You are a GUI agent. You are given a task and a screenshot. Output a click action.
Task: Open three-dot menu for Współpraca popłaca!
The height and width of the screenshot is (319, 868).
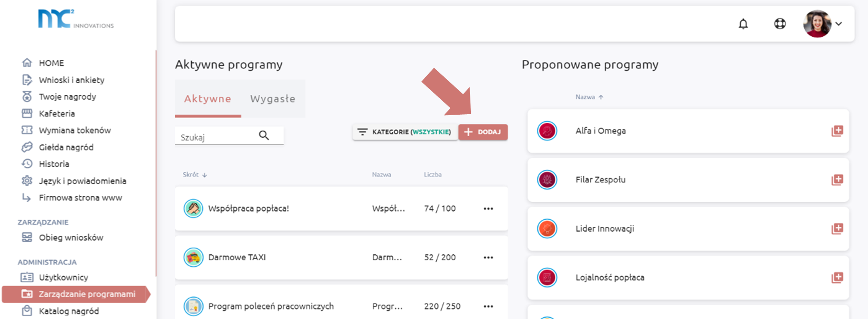pos(488,209)
